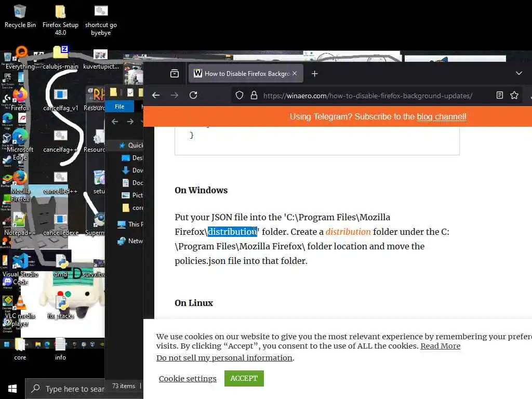Bookmark this page with star icon
Screen dimensions: 532x399
[x=514, y=96]
